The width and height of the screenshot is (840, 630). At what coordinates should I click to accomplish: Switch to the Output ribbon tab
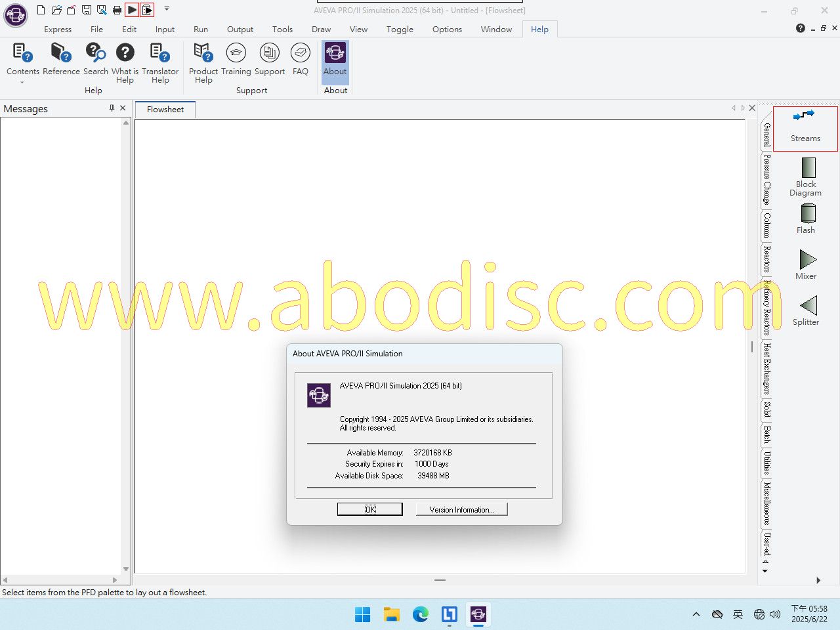click(240, 29)
